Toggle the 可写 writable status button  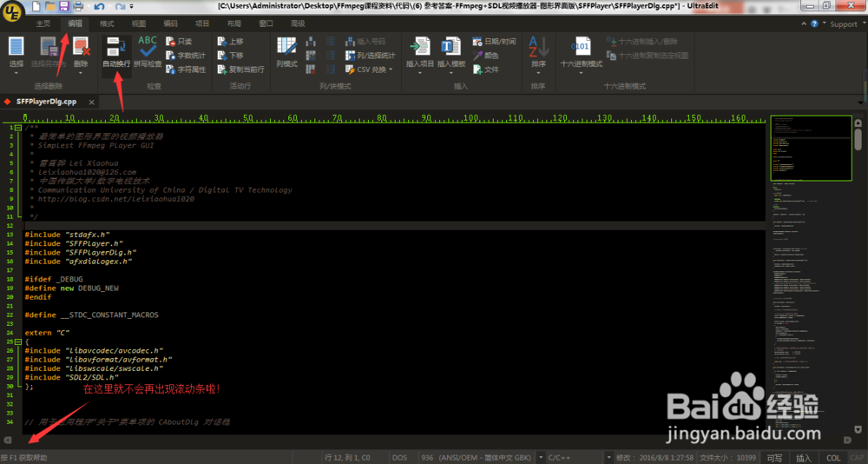click(774, 458)
